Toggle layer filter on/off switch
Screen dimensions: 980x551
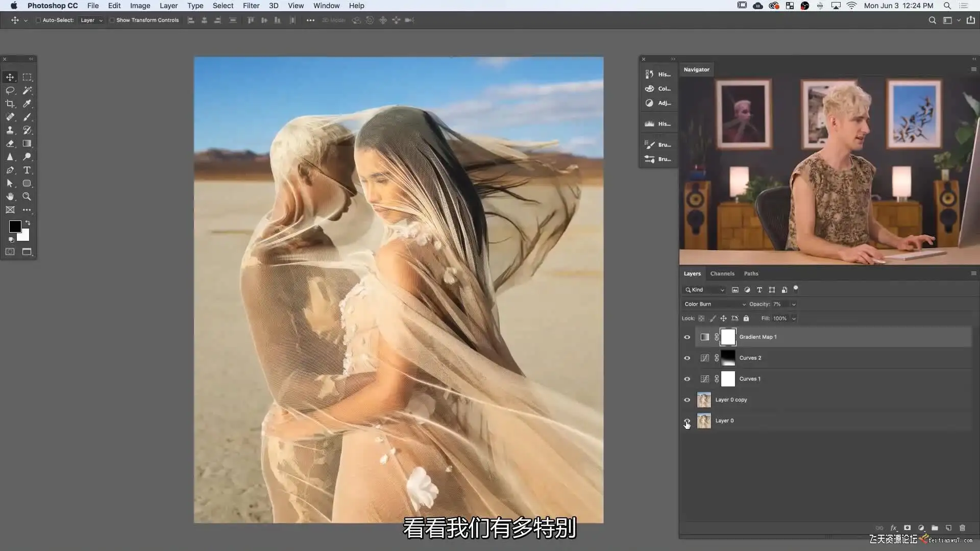click(796, 289)
